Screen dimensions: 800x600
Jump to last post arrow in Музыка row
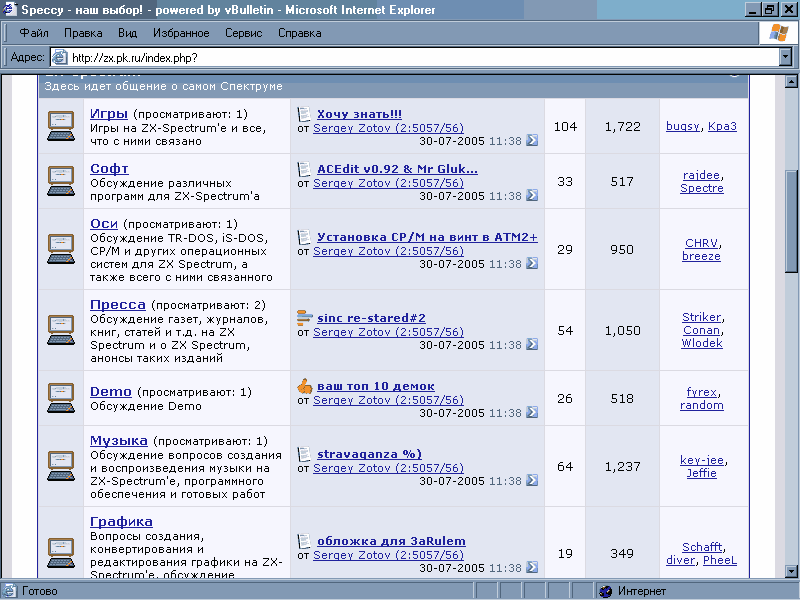pos(532,481)
